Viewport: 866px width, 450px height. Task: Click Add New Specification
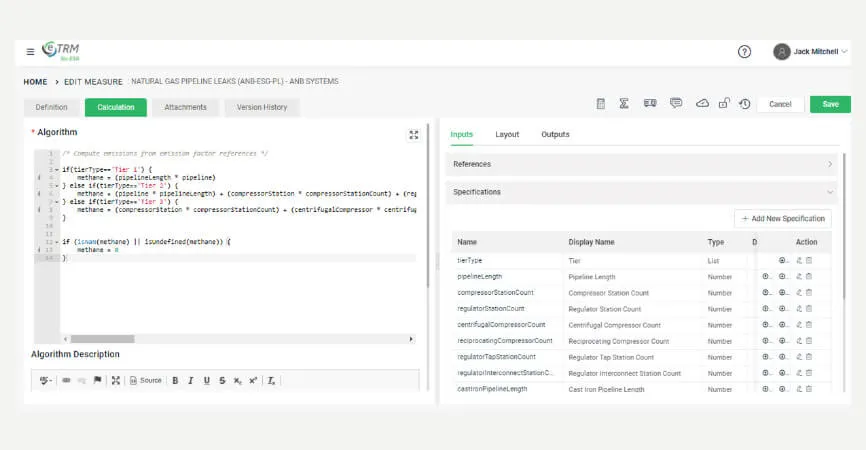[x=783, y=219]
